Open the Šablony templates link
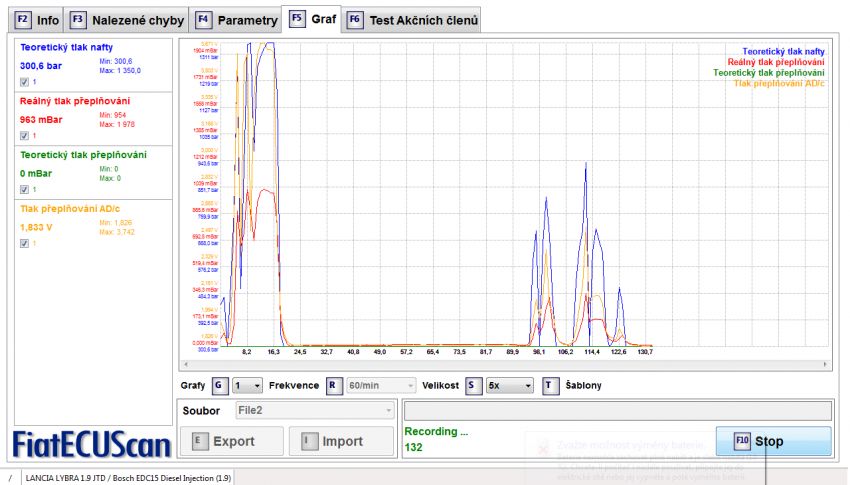 [x=584, y=385]
